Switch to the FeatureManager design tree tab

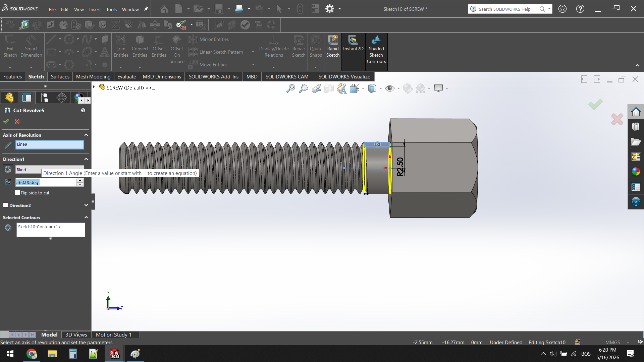[x=9, y=98]
